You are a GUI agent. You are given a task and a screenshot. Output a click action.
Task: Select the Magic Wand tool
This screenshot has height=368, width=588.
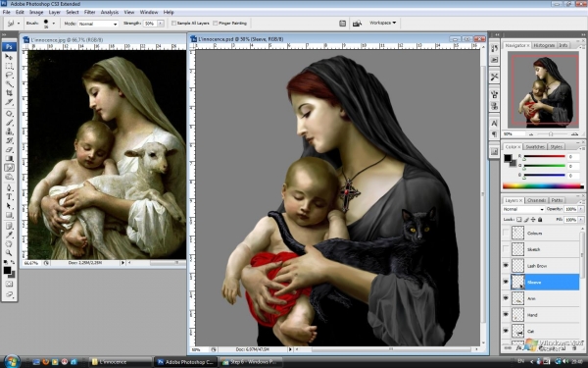(x=9, y=84)
